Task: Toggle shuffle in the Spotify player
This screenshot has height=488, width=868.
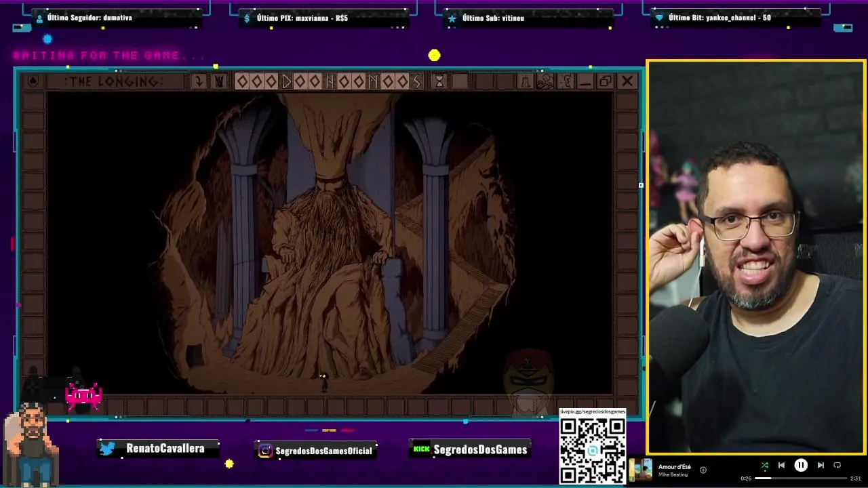Action: point(764,465)
